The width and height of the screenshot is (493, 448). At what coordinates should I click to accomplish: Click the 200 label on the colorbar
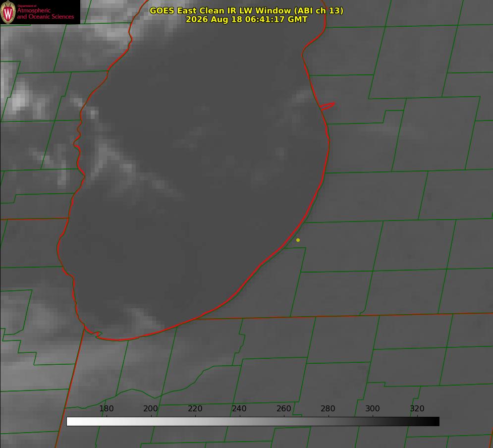(151, 408)
